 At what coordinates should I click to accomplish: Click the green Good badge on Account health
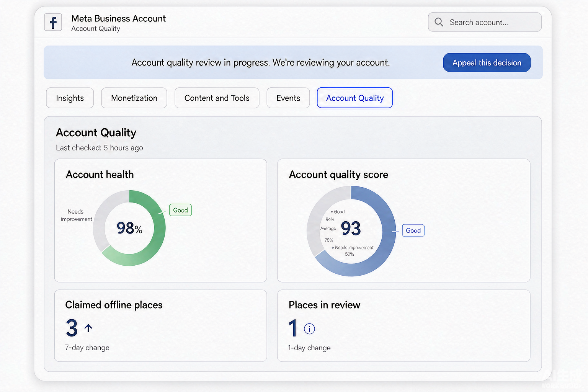click(x=180, y=210)
